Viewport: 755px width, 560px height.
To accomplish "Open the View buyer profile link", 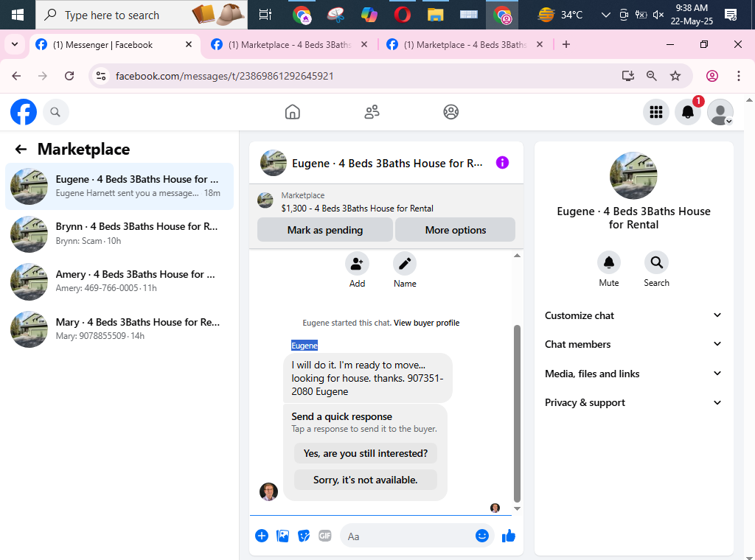I will tap(427, 323).
